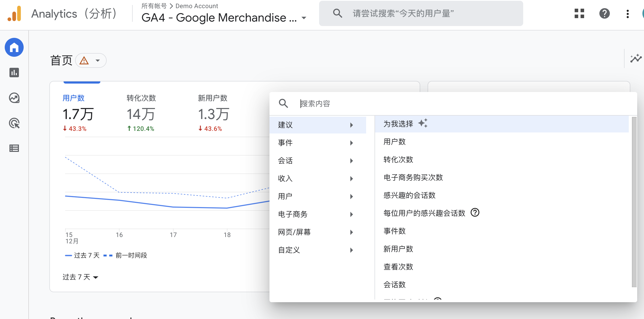Click the three-dot more options menu

point(627,14)
